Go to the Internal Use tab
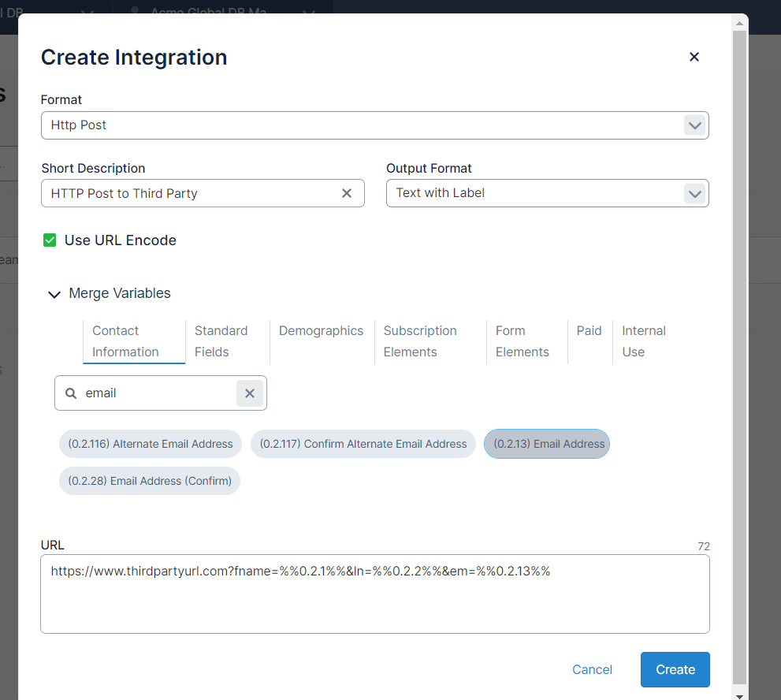 point(643,341)
